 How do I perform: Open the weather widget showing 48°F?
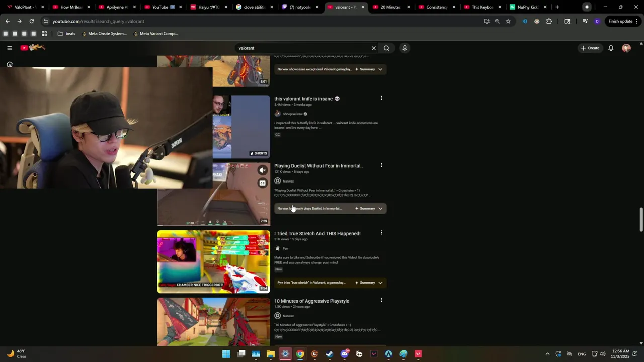coord(16,354)
